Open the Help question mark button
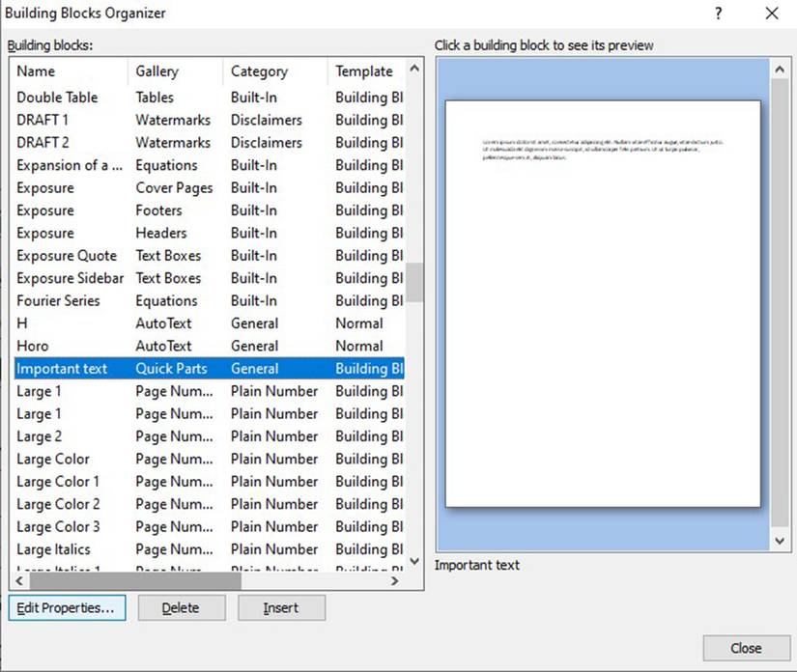The width and height of the screenshot is (797, 672). [718, 14]
